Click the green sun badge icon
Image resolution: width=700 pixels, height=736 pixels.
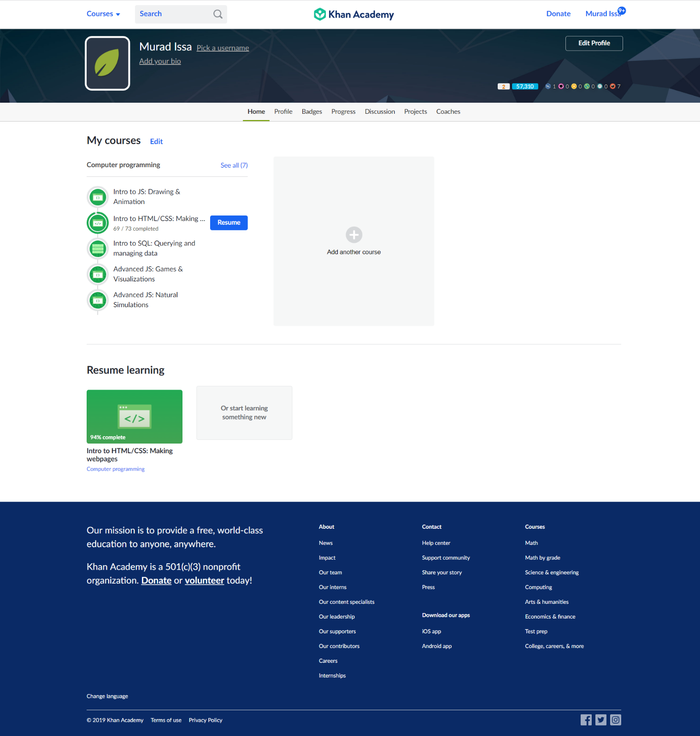pos(587,86)
